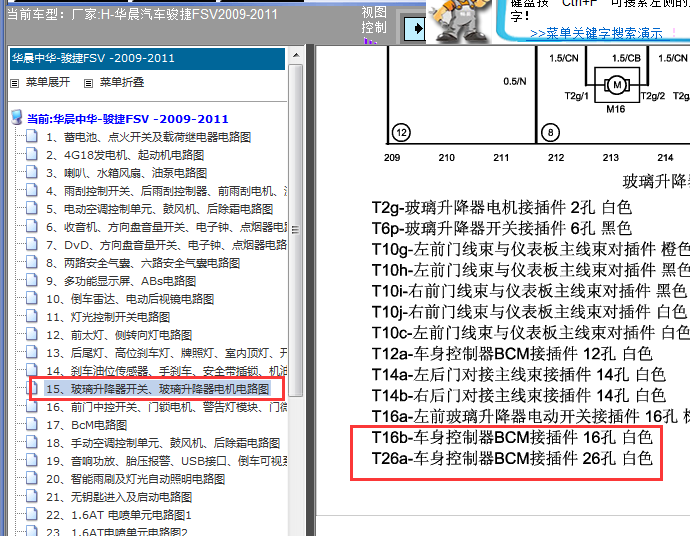This screenshot has width=690, height=536.
Task: Click the computer icon next to 当前:华晨中华-骏捷FSV
Action: tap(17, 117)
